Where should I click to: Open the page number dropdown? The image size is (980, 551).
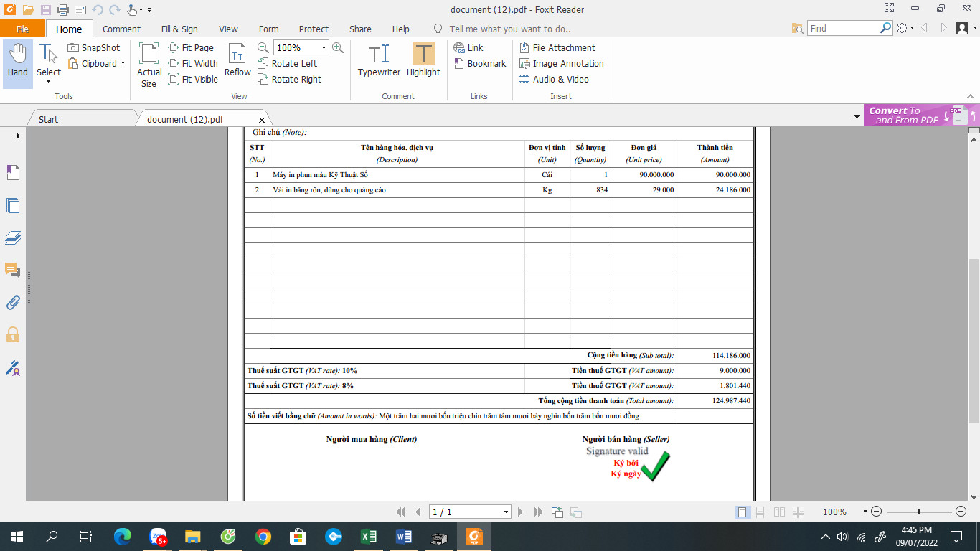point(506,512)
